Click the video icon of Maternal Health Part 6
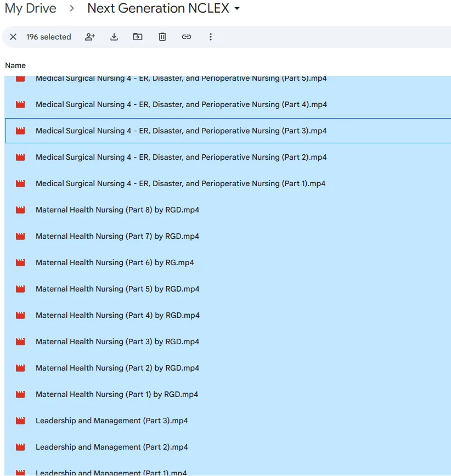The width and height of the screenshot is (451, 476). (20, 263)
